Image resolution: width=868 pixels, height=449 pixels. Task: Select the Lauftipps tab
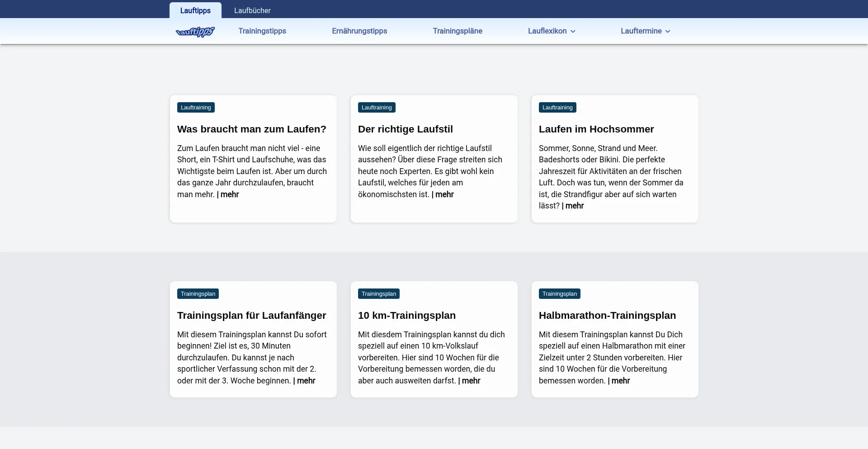pos(195,10)
